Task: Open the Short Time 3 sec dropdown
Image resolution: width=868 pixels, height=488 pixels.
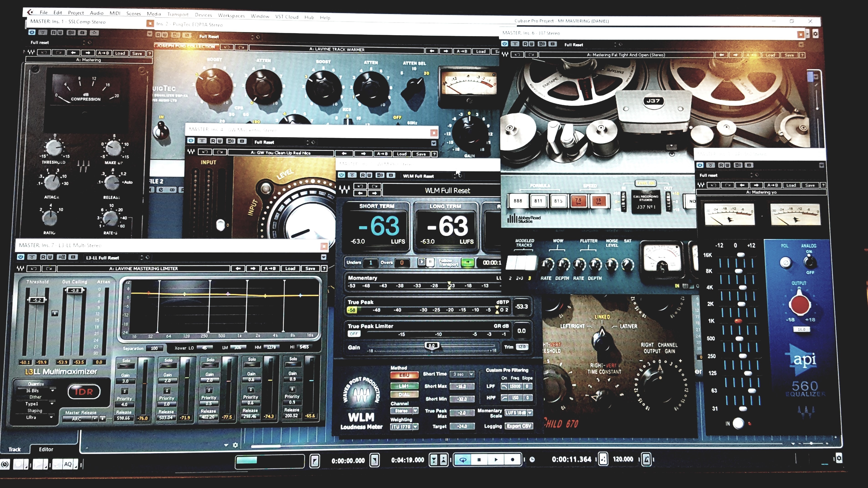Action: click(471, 374)
